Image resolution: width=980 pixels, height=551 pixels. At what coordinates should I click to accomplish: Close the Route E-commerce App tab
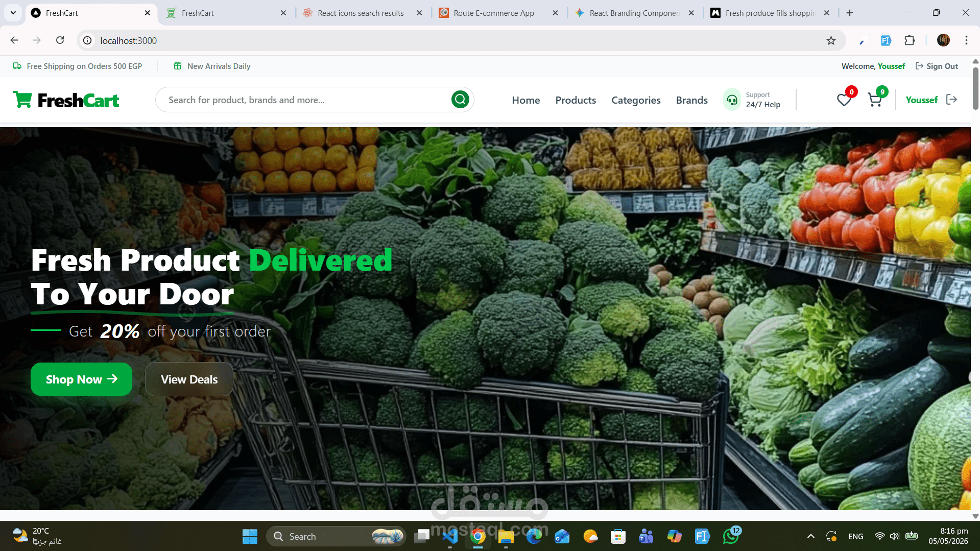555,13
